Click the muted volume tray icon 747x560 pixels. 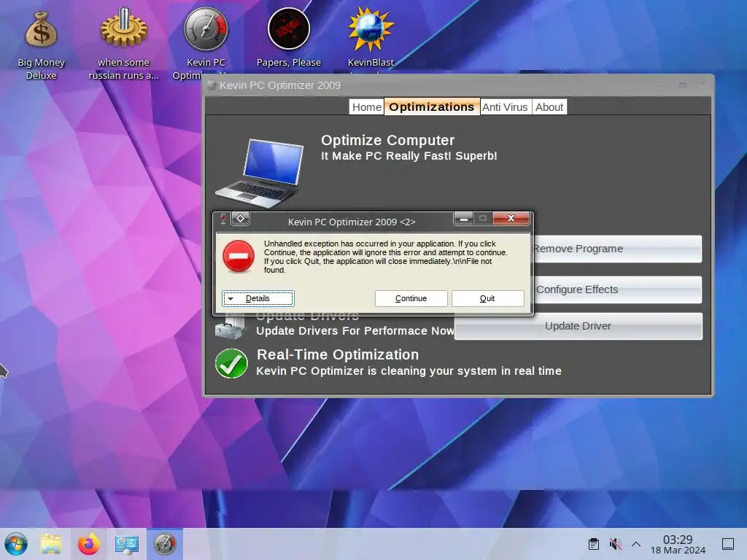pyautogui.click(x=615, y=544)
